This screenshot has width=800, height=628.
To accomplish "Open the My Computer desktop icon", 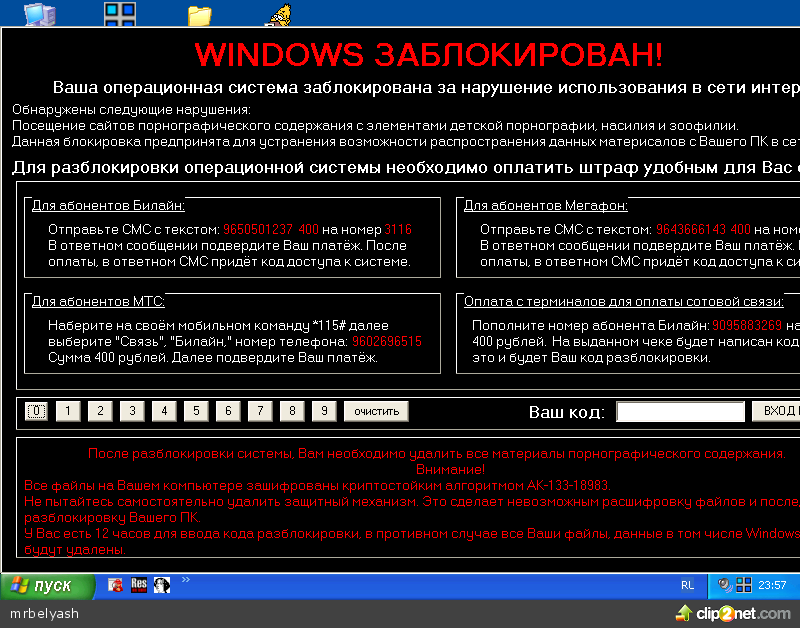I will (40, 13).
